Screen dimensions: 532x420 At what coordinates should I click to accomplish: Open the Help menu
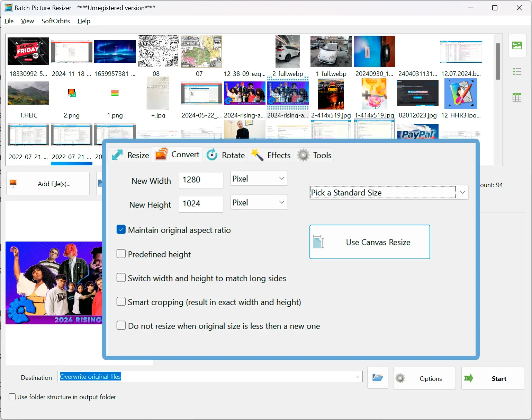tap(84, 21)
